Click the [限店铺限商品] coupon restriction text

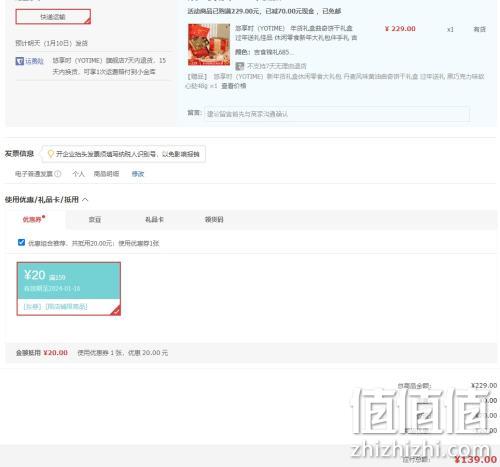coord(67,307)
